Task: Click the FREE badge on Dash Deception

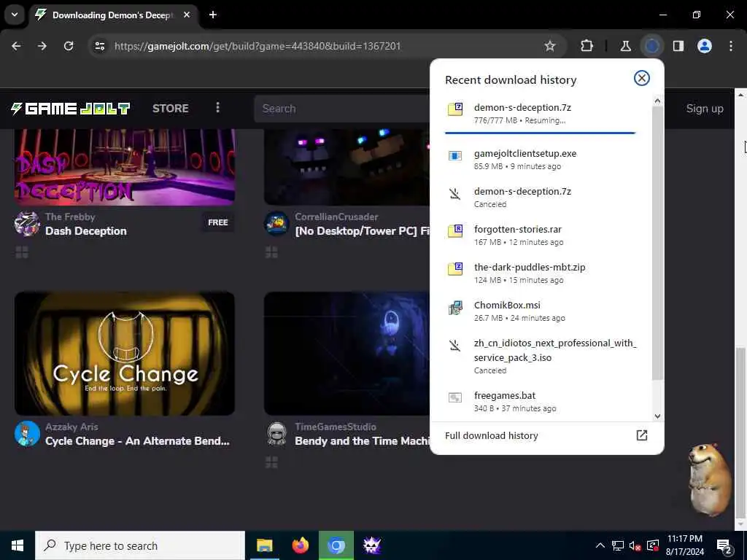Action: [x=217, y=222]
